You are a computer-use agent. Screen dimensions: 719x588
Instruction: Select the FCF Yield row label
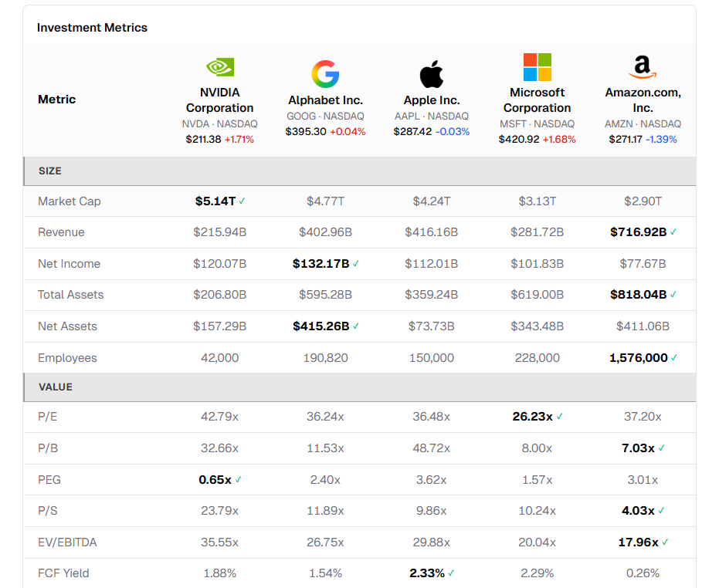[63, 573]
